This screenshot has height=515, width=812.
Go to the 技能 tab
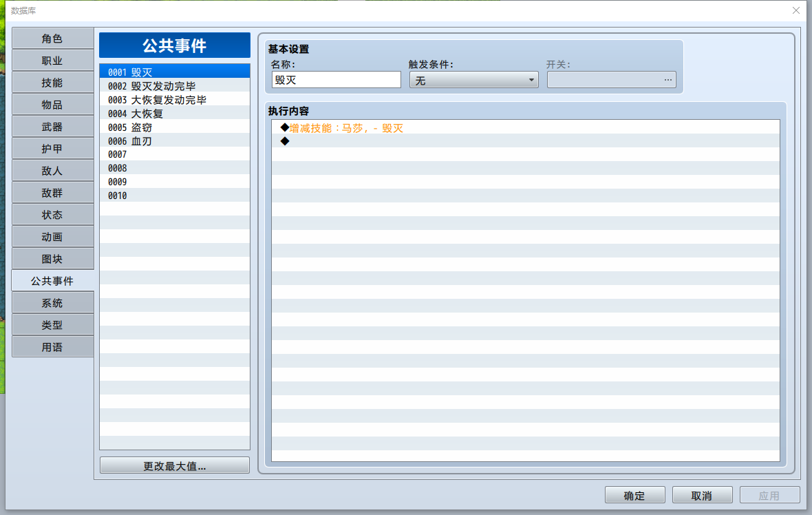52,83
